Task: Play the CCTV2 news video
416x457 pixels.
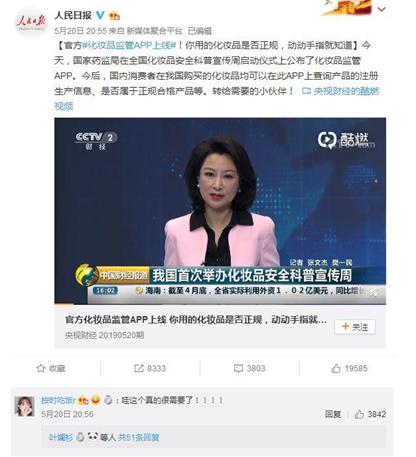Action: (x=220, y=211)
